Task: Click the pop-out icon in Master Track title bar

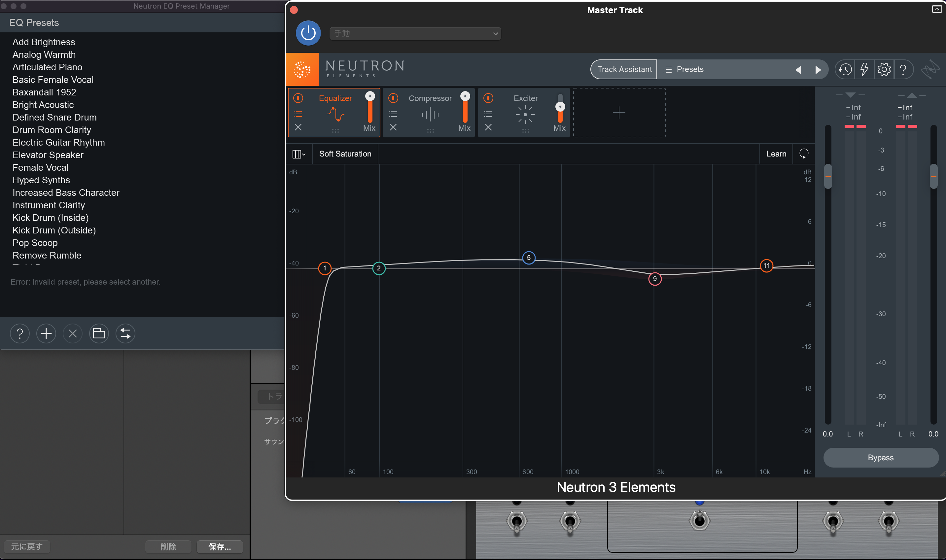Action: (936, 9)
